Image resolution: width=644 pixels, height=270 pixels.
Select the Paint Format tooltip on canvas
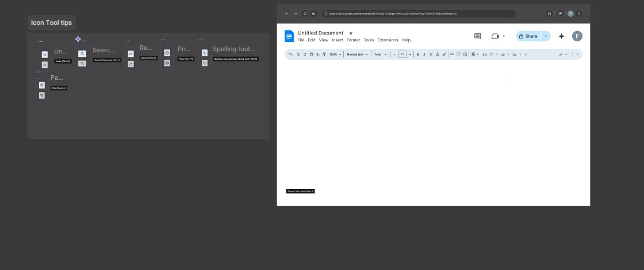pyautogui.click(x=59, y=88)
